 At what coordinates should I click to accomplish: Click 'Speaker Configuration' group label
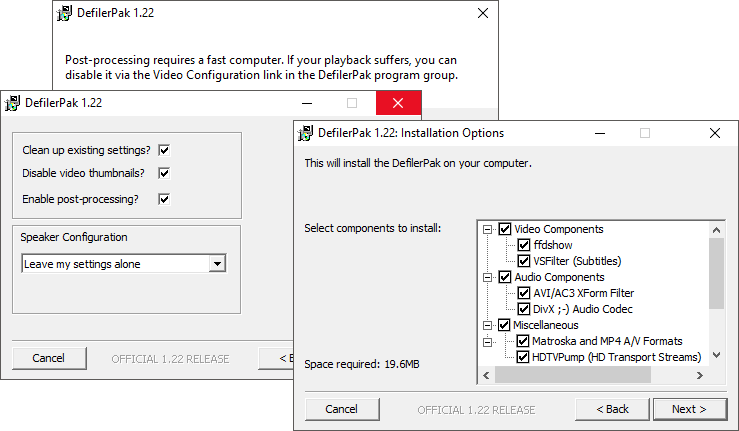[74, 237]
